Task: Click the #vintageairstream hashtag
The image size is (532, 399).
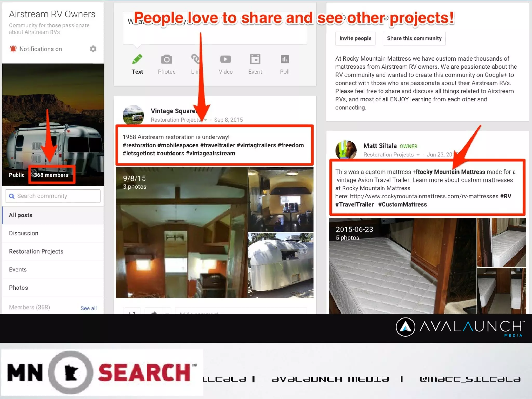Action: (210, 154)
